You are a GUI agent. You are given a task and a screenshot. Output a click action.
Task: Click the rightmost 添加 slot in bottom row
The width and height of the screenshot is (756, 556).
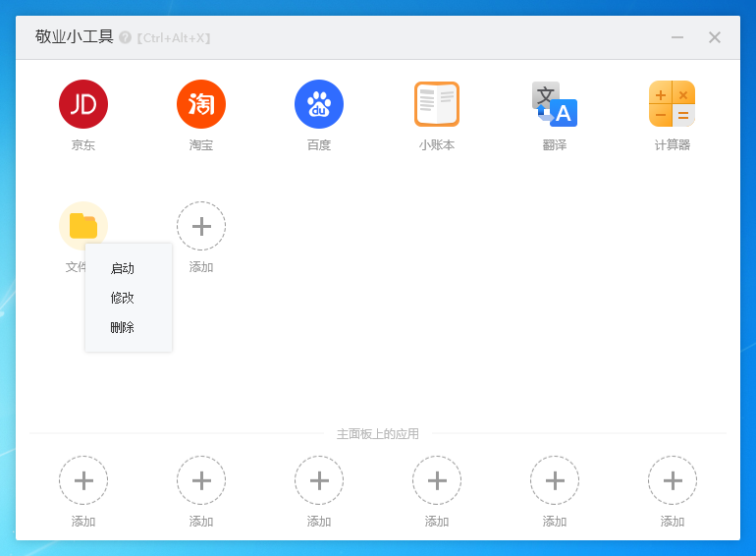click(x=673, y=480)
